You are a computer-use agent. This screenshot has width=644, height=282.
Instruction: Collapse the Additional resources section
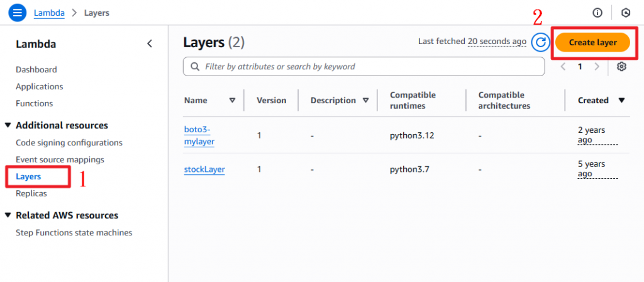coord(8,126)
